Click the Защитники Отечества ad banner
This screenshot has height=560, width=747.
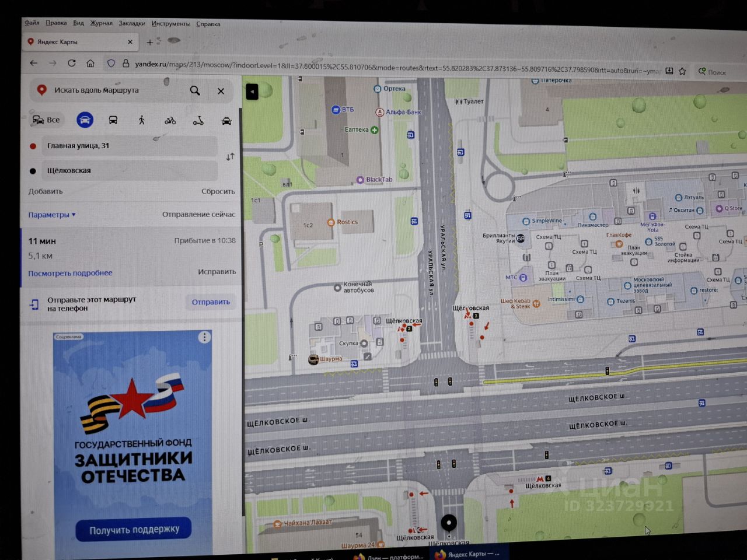coord(132,443)
